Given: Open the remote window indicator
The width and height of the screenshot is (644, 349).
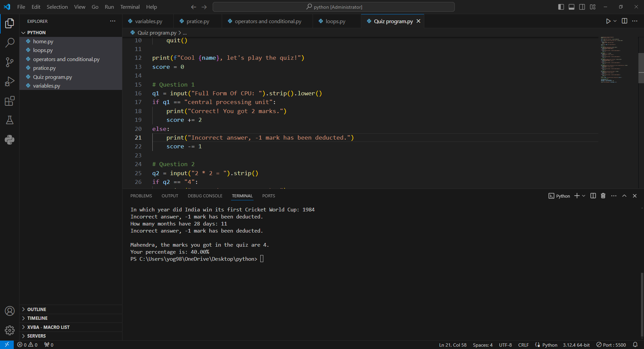Looking at the screenshot, I should point(7,345).
